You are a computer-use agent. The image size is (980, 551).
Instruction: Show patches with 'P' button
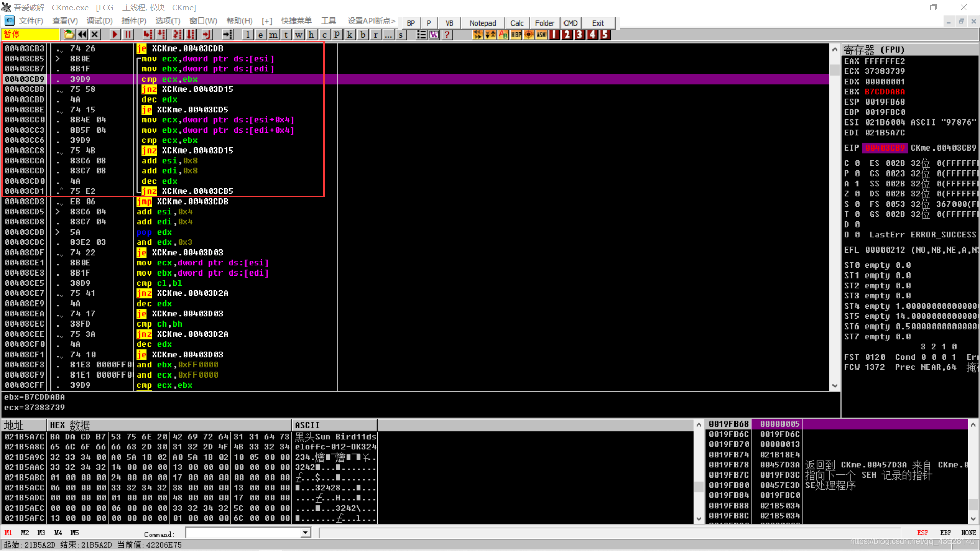click(337, 34)
